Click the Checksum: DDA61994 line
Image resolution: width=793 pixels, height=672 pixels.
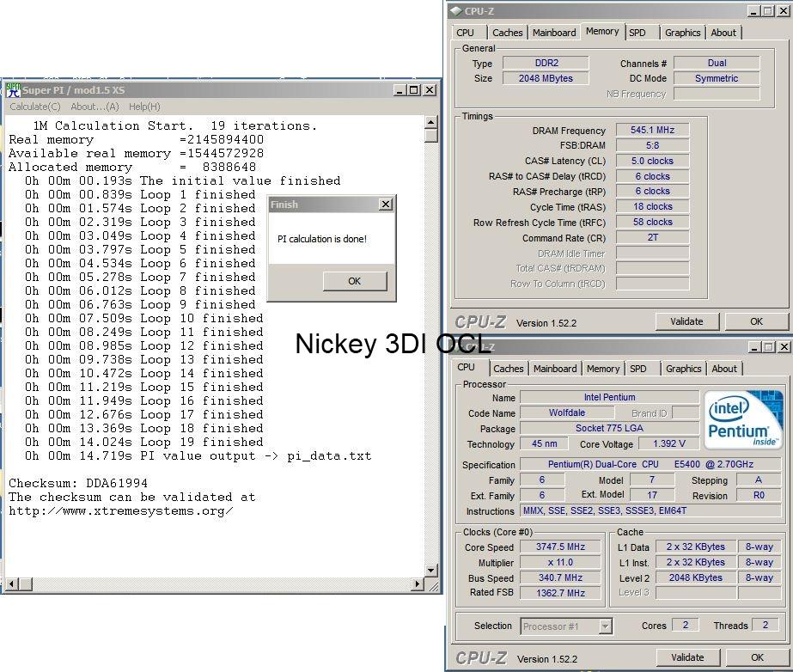[78, 483]
